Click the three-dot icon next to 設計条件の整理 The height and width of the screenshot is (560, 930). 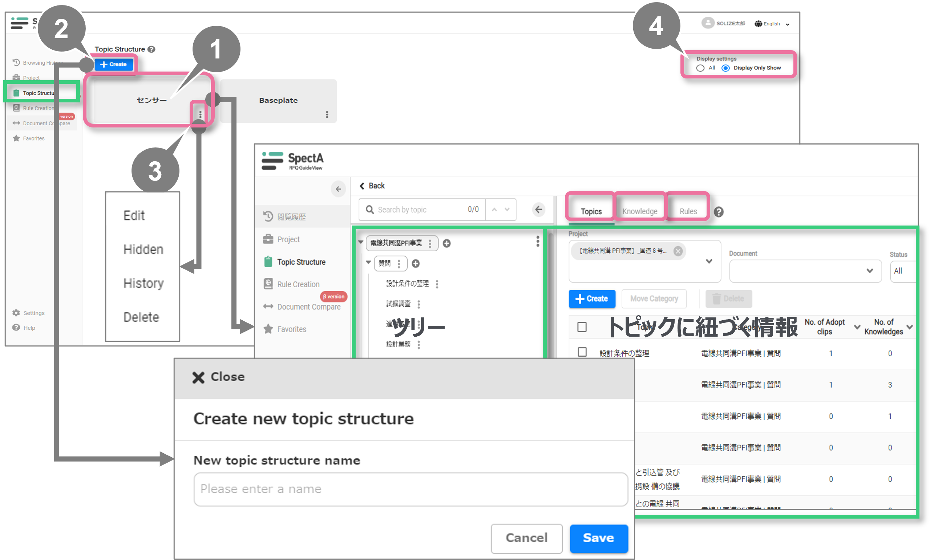[437, 284]
